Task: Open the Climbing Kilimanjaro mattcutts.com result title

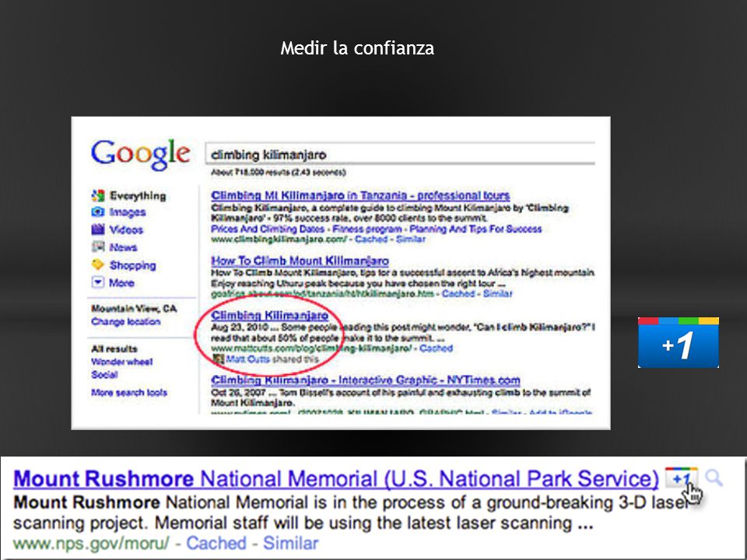Action: (x=270, y=315)
